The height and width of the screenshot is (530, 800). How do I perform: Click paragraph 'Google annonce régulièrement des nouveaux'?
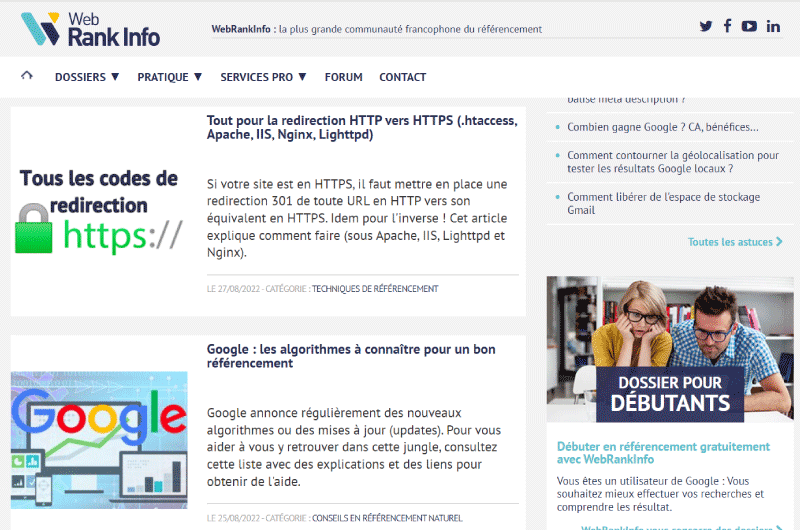click(x=354, y=447)
